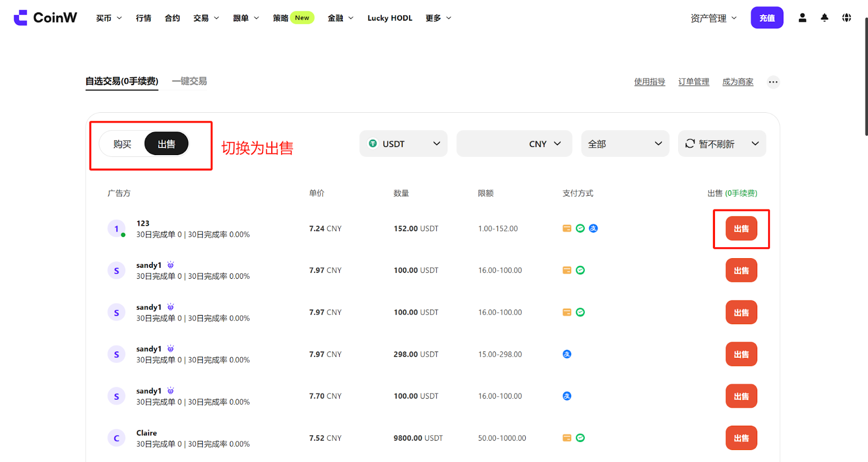Select the 出售 (sell) toggle
This screenshot has height=462, width=868.
tap(167, 144)
